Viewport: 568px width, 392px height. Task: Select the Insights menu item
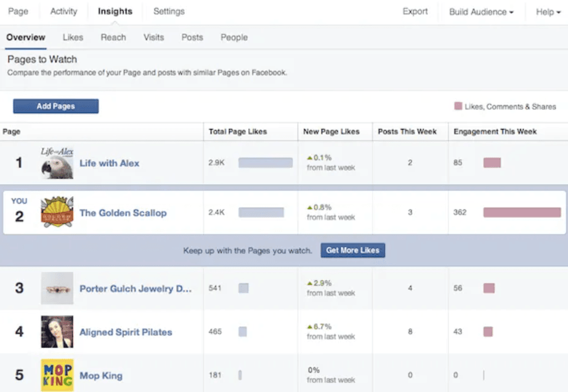coord(115,11)
